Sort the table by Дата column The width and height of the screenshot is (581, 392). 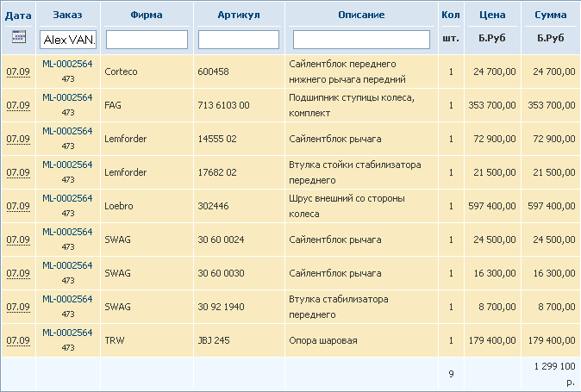pos(18,16)
